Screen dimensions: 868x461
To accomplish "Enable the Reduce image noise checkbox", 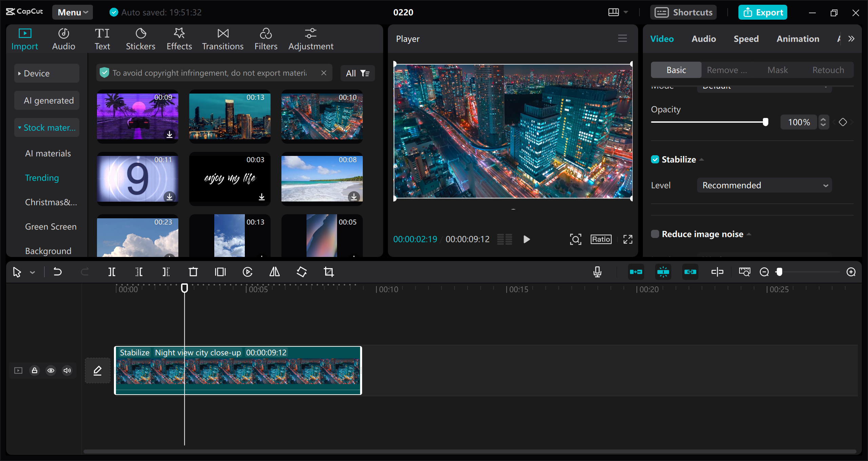I will point(655,234).
